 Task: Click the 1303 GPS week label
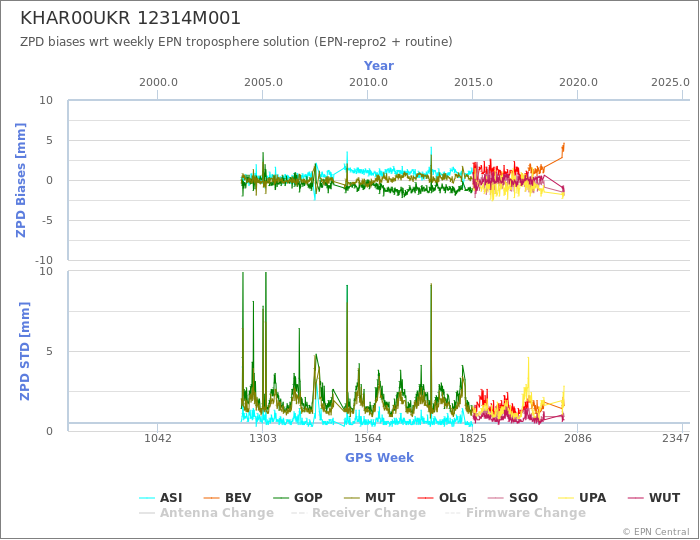tap(262, 438)
